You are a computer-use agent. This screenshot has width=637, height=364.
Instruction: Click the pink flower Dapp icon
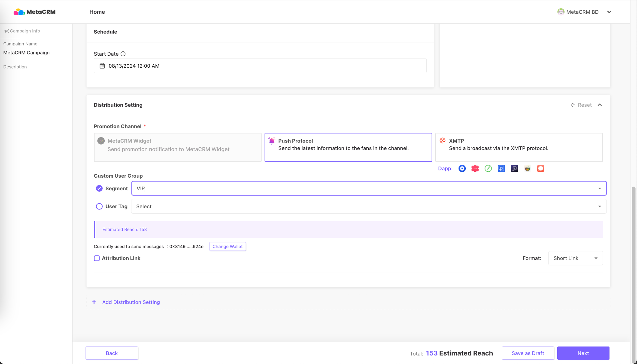pos(475,168)
